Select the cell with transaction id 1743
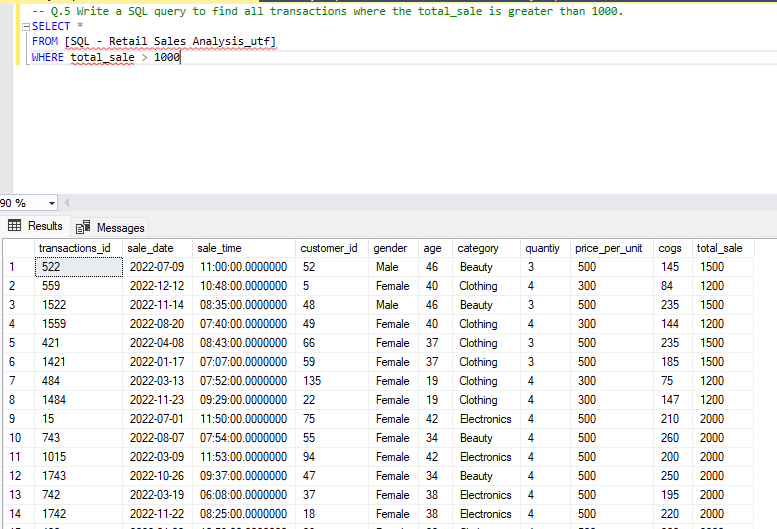This screenshot has width=777, height=529. coord(78,476)
